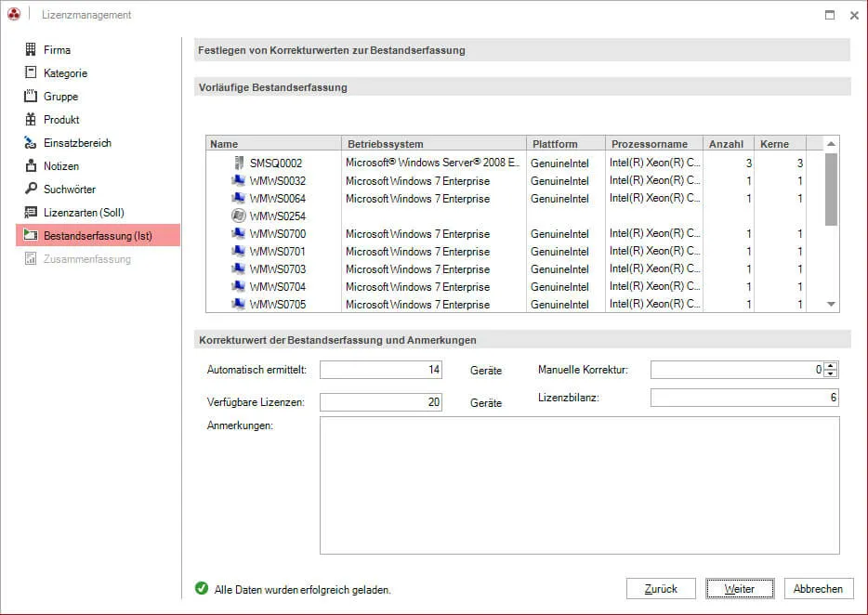Click the computer icon beside WMWS0705

pyautogui.click(x=238, y=304)
